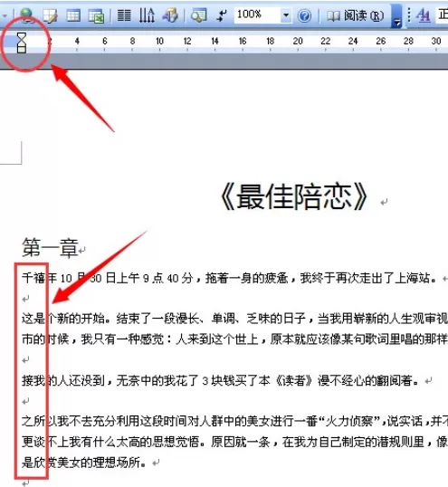Click ruler mark 20
This screenshot has width=448, height=487.
tap(298, 41)
